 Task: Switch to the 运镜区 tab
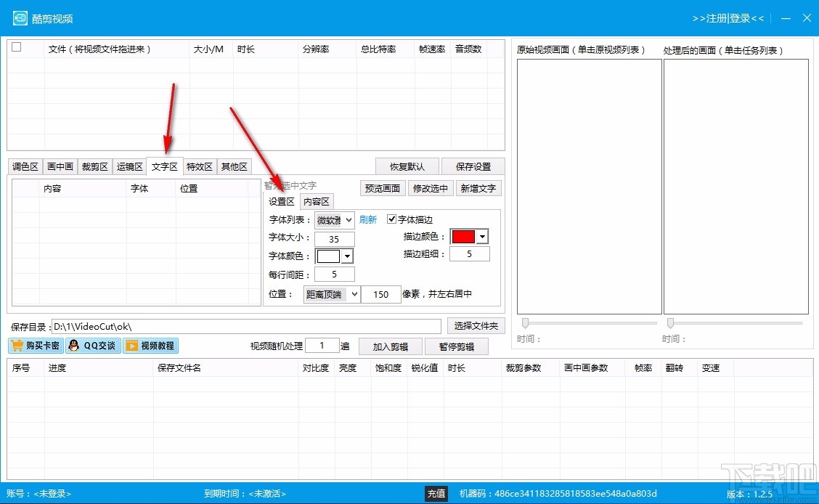129,166
